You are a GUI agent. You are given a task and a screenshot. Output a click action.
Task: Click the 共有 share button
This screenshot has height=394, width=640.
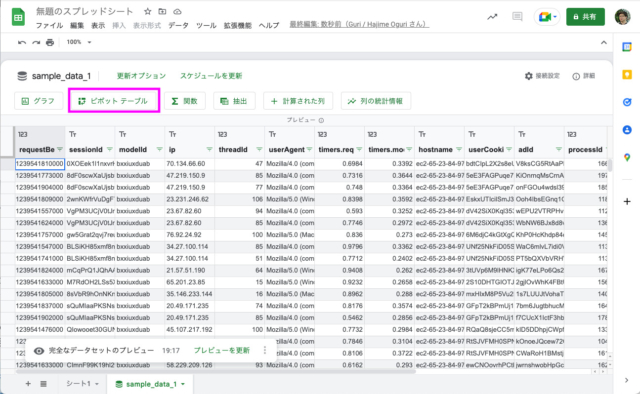pyautogui.click(x=585, y=17)
